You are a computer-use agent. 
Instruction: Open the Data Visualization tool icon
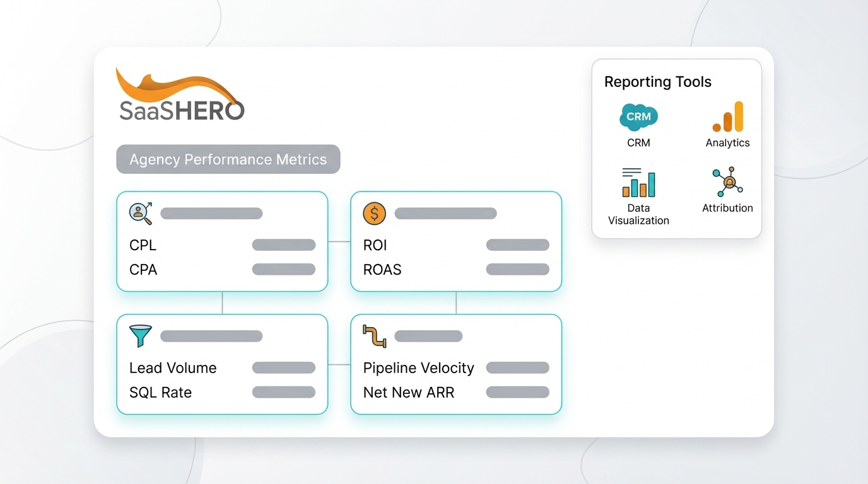[638, 183]
